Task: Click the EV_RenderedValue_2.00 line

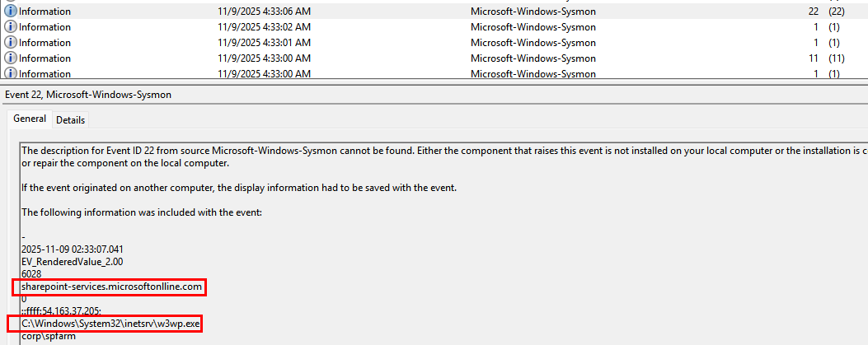Action: [72, 262]
